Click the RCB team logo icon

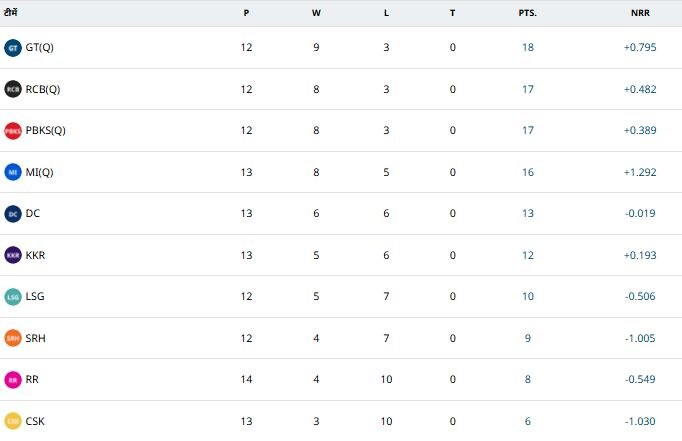(13, 89)
